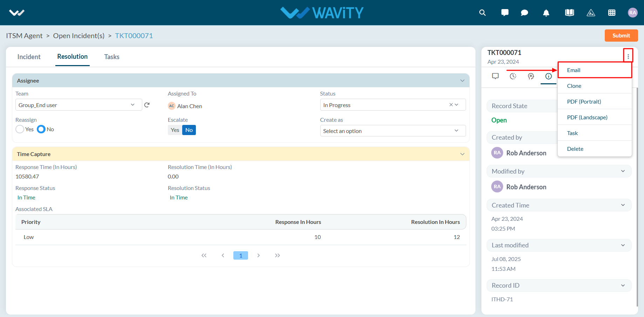Go to last page of SLA table
This screenshot has height=317, width=644.
(278, 255)
